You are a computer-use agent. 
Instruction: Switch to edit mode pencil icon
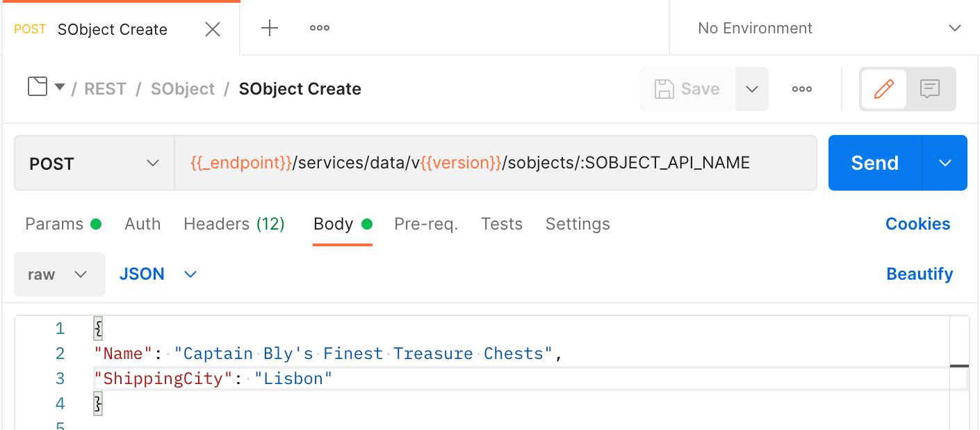tap(884, 89)
